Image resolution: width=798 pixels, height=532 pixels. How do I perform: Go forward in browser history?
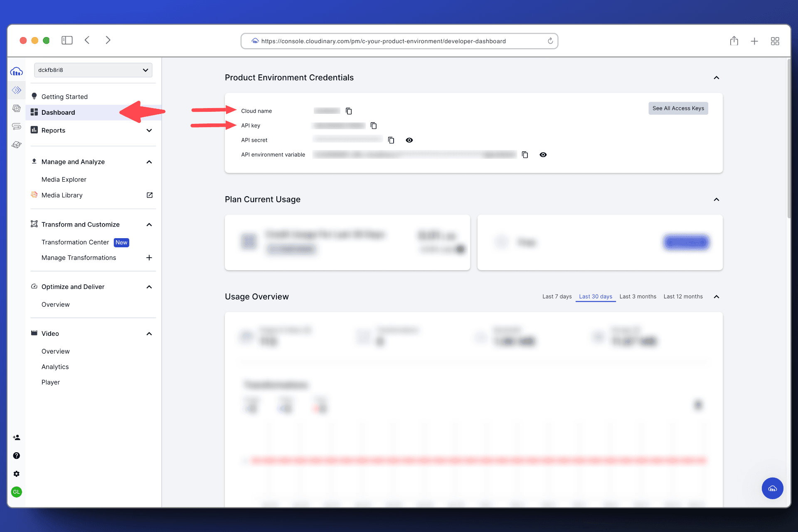pyautogui.click(x=108, y=40)
